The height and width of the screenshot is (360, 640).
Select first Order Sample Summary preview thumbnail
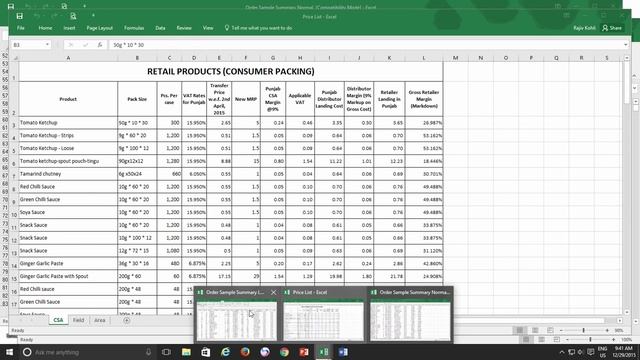pos(237,321)
